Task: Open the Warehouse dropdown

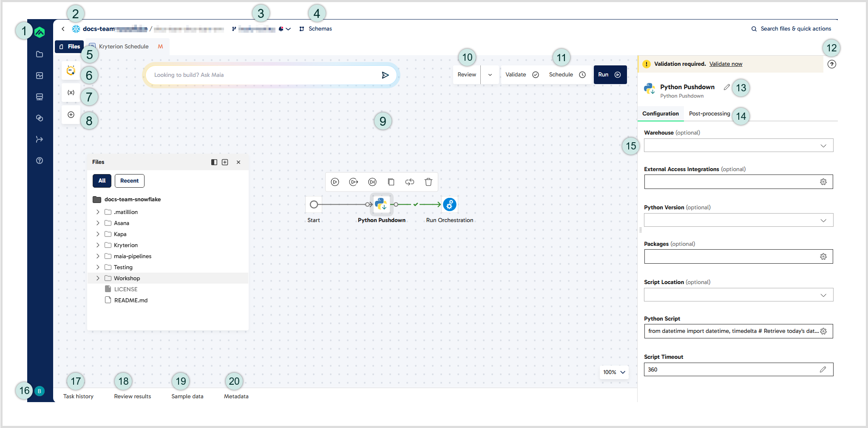Action: (738, 146)
